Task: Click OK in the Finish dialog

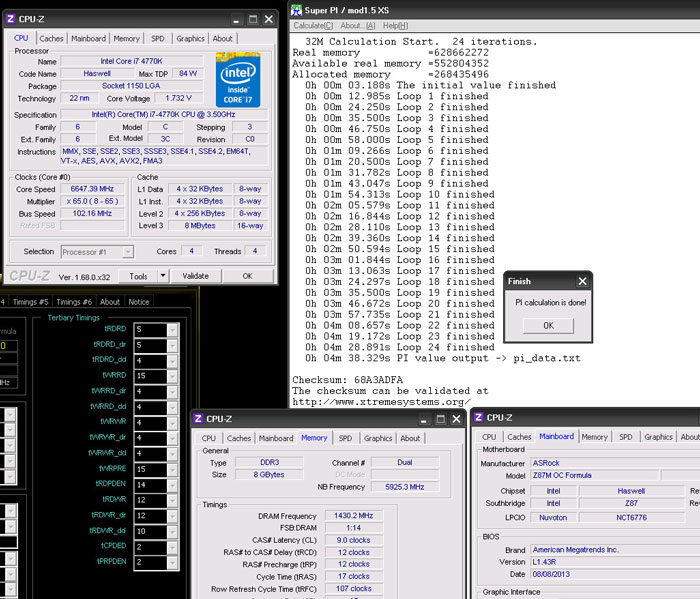Action: [x=549, y=325]
